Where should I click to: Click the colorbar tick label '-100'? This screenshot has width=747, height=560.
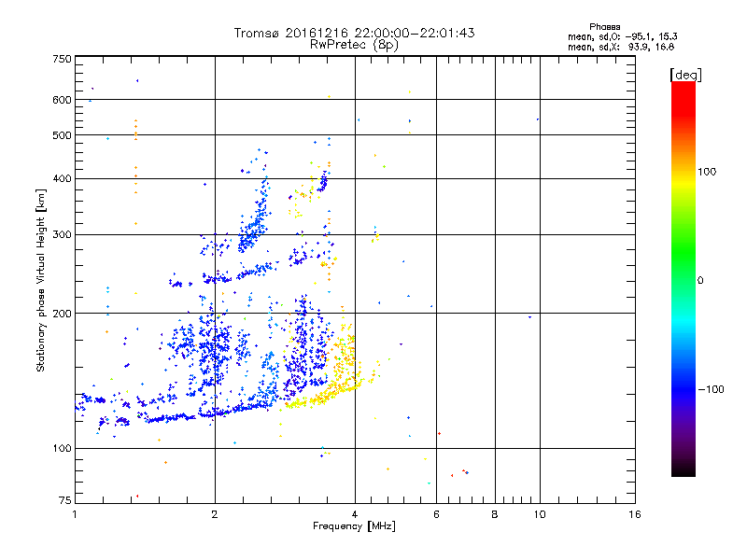coord(711,389)
